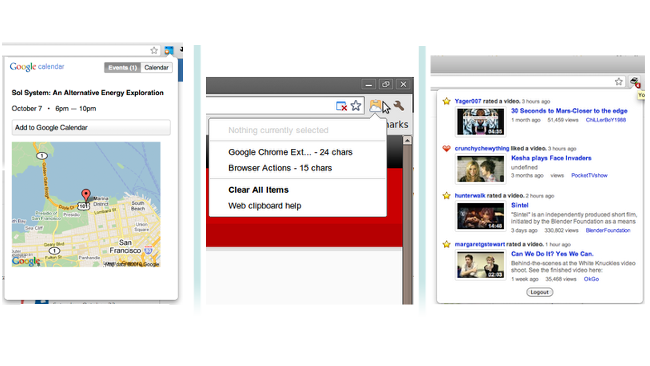
Task: Click the Can We Do It video thumbnail
Action: pos(480,265)
